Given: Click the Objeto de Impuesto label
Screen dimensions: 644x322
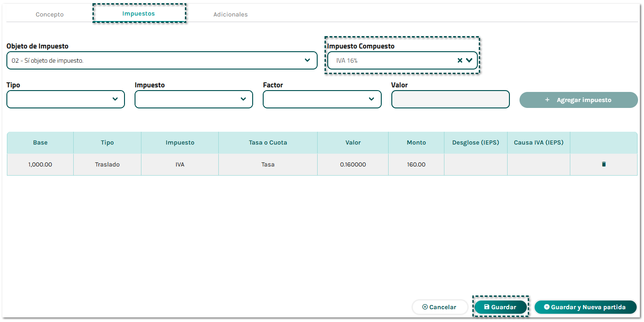Looking at the screenshot, I should [x=38, y=46].
